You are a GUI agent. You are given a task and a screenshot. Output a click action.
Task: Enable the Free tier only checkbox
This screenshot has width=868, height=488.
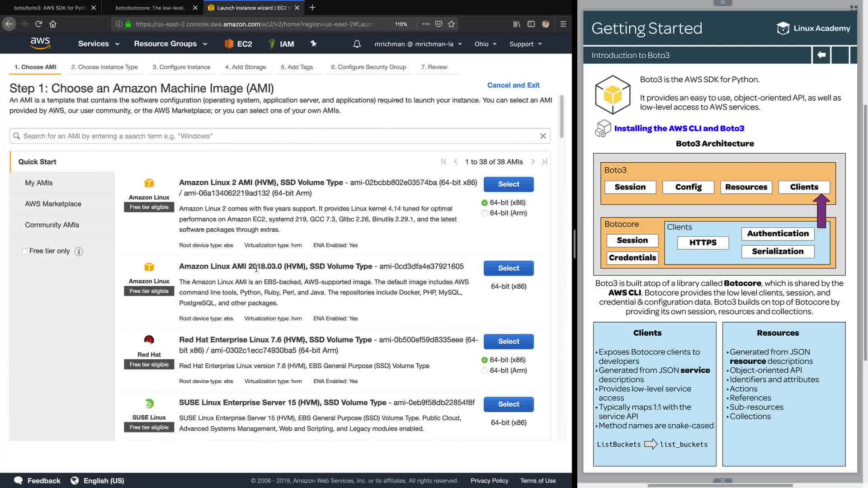click(x=25, y=251)
